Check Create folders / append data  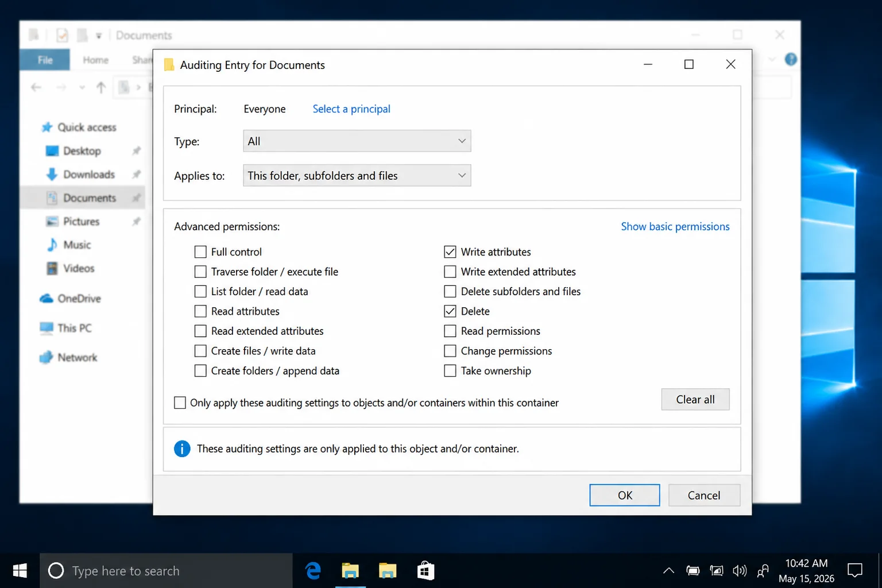pyautogui.click(x=200, y=371)
